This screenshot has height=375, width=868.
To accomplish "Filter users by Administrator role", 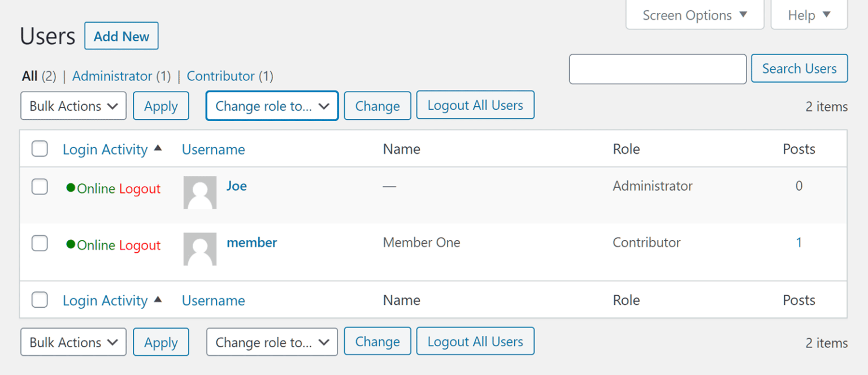I will 112,76.
